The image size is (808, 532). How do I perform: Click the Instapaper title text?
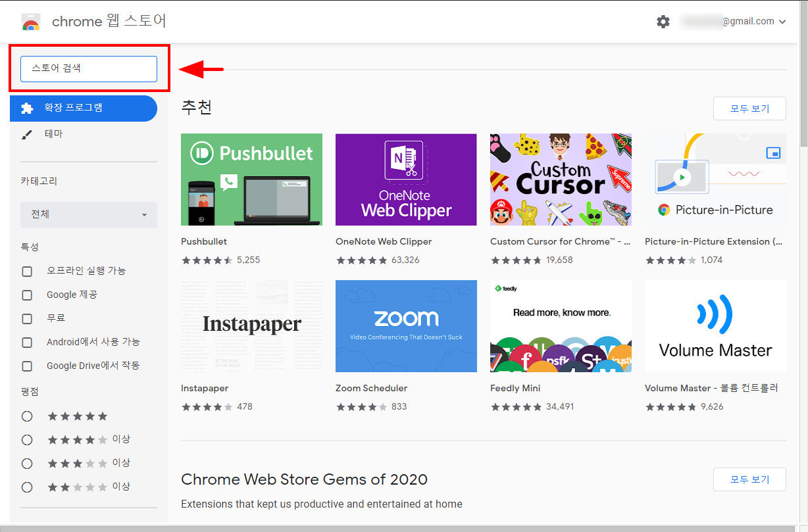click(205, 388)
